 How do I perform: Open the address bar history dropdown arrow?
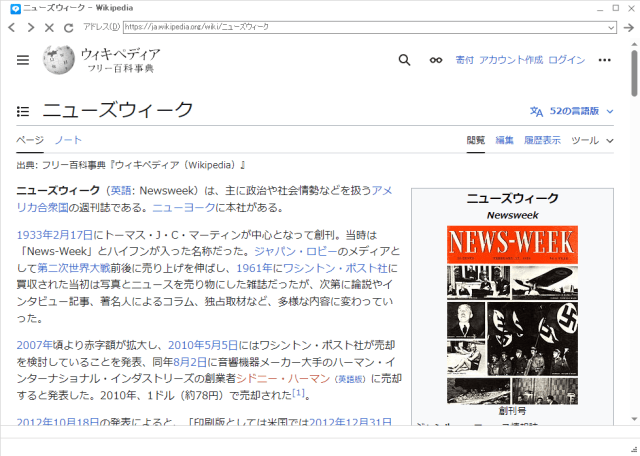(611, 27)
